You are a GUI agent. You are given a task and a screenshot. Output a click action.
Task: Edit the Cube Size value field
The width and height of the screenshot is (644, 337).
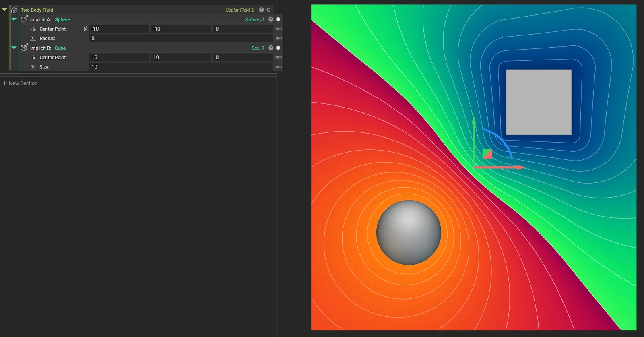pyautogui.click(x=181, y=67)
